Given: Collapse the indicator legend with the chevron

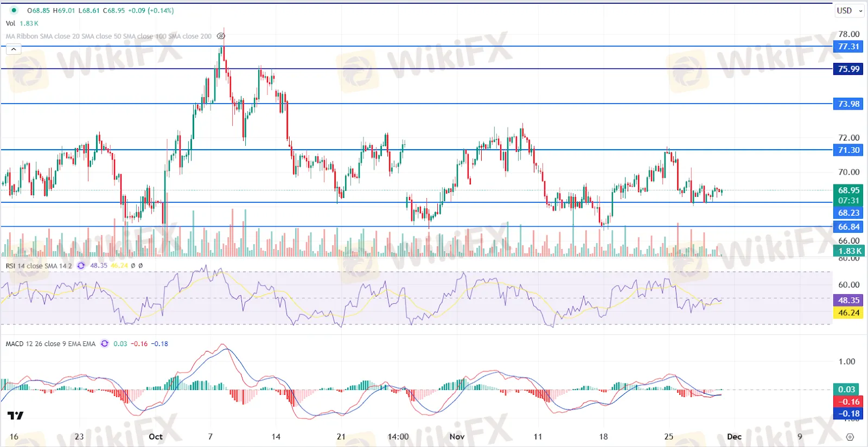Looking at the screenshot, I should pos(14,49).
